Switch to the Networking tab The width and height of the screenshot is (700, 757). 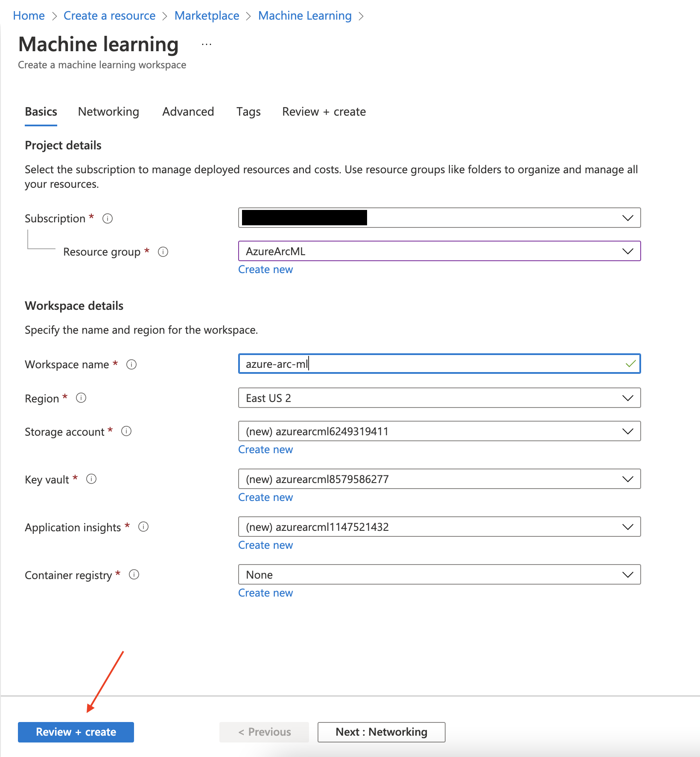coord(108,112)
